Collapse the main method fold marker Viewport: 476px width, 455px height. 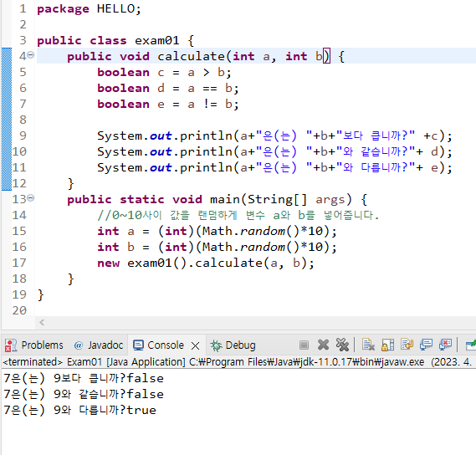click(x=31, y=198)
